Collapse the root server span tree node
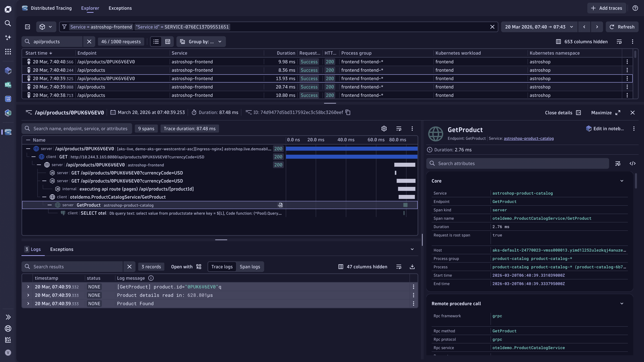This screenshot has height=362, width=644. (28, 149)
